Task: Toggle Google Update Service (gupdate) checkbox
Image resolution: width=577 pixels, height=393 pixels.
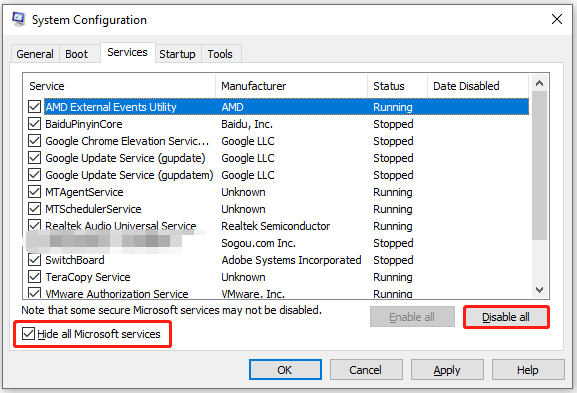Action: [35, 157]
